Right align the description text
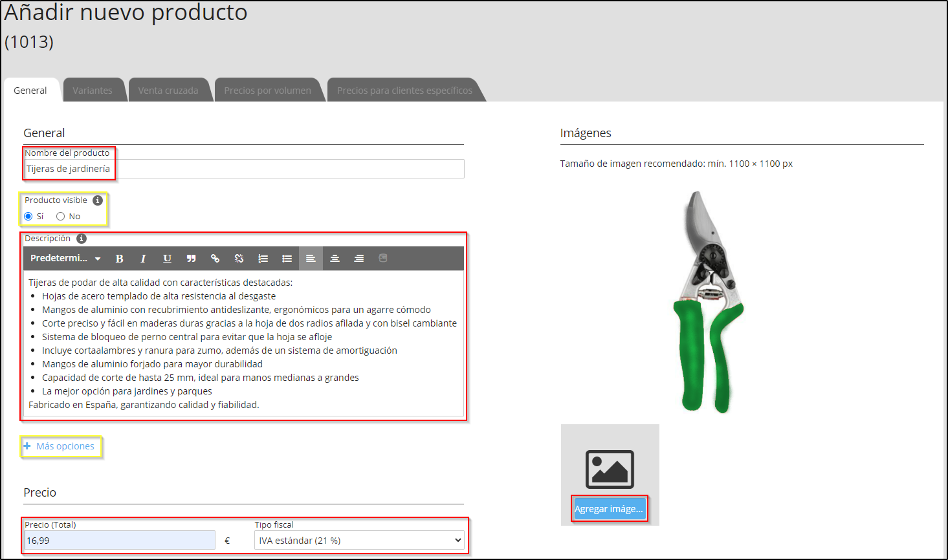This screenshot has height=560, width=948. (358, 259)
